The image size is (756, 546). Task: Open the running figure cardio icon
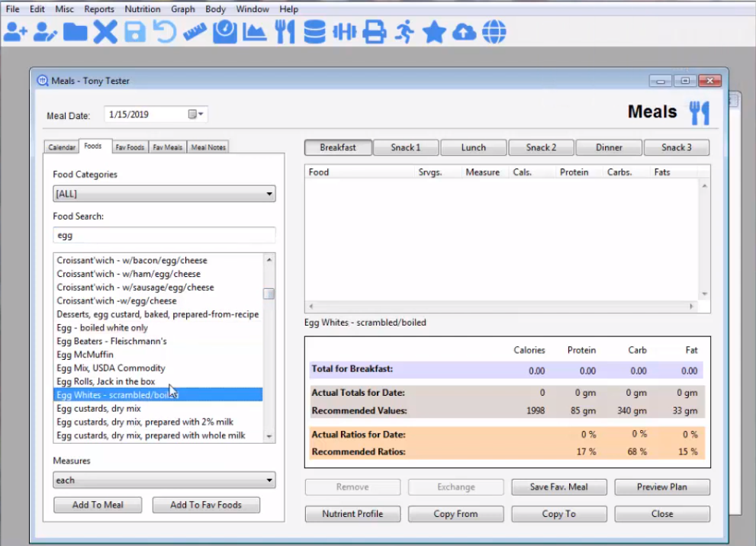click(x=404, y=32)
